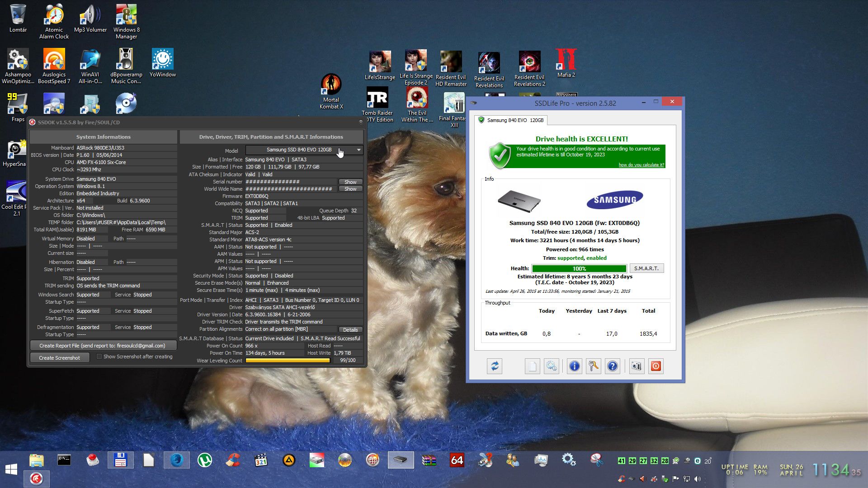Image resolution: width=868 pixels, height=488 pixels.
Task: Open SSDLife settings gears icon
Action: click(x=551, y=366)
